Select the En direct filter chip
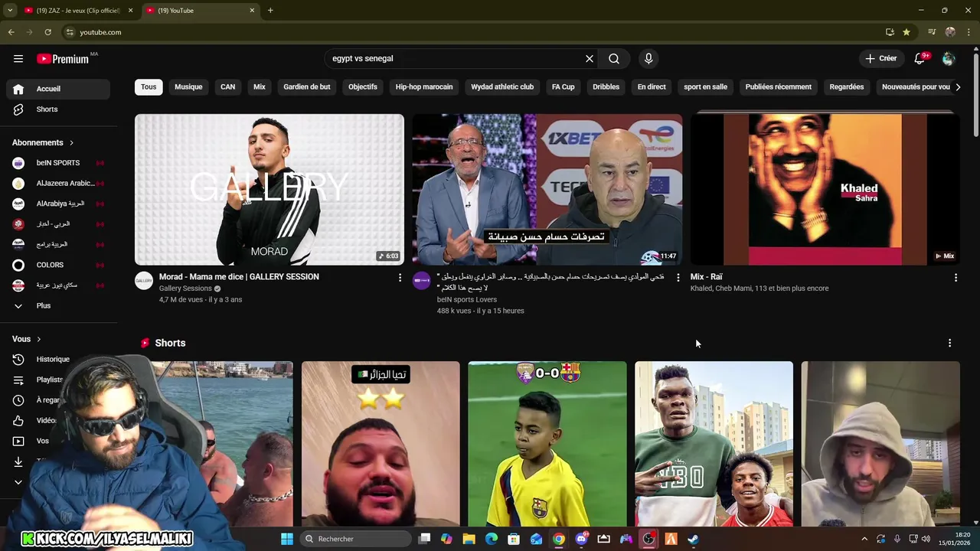980x551 pixels. [652, 86]
